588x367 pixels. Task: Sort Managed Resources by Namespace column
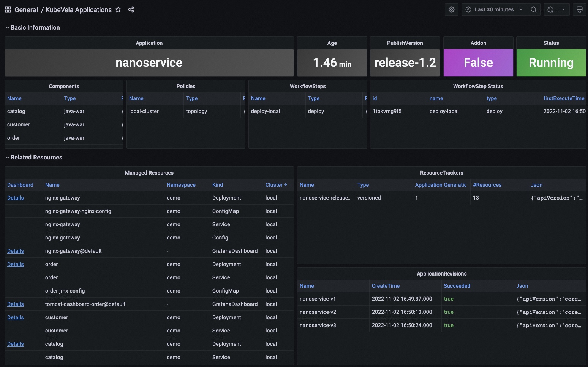tap(181, 185)
